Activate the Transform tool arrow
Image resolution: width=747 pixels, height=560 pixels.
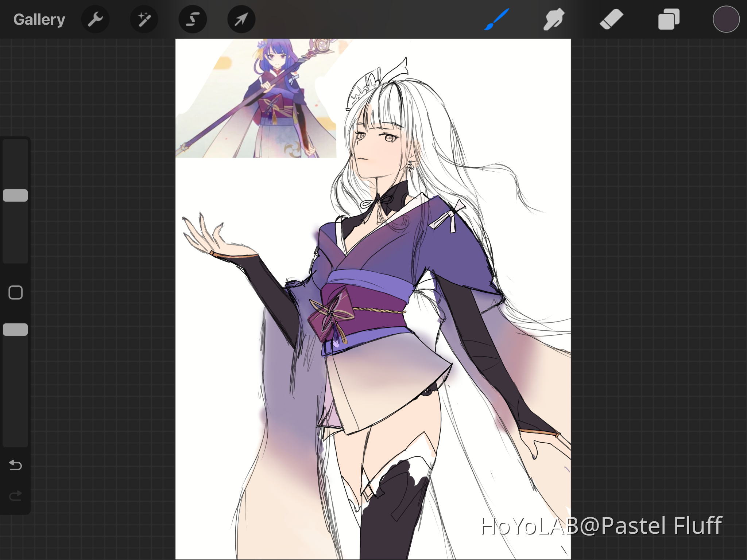pos(241,19)
